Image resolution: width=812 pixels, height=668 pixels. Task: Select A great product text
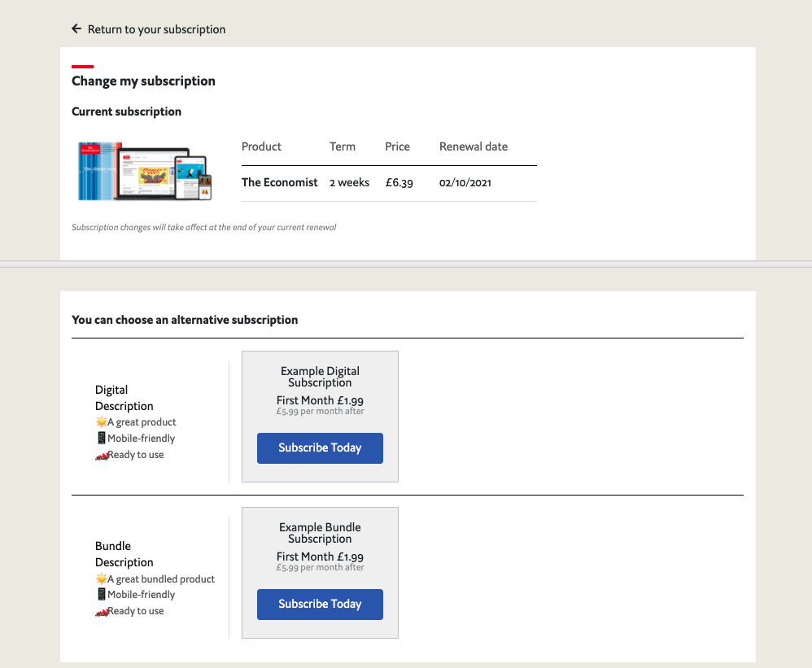point(142,422)
